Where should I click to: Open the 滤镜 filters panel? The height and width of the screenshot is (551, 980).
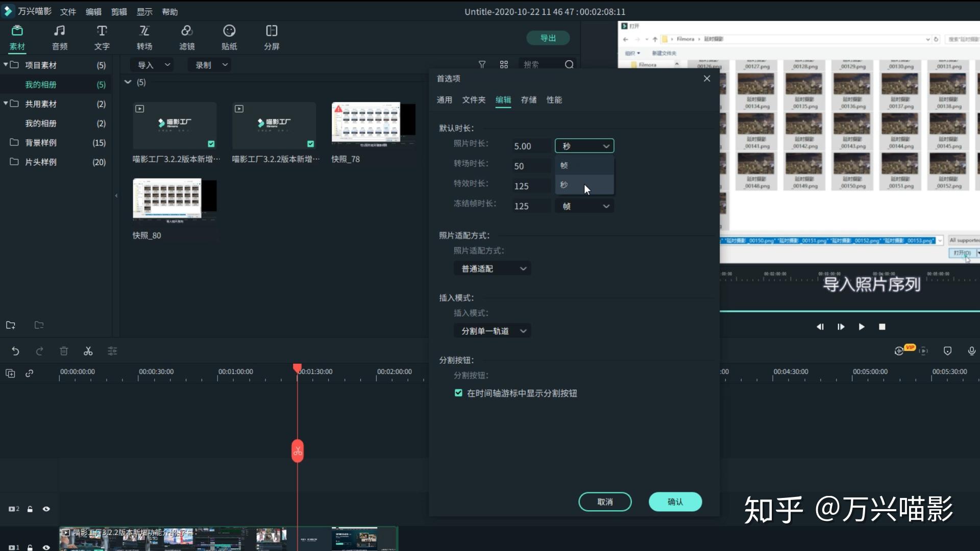187,37
